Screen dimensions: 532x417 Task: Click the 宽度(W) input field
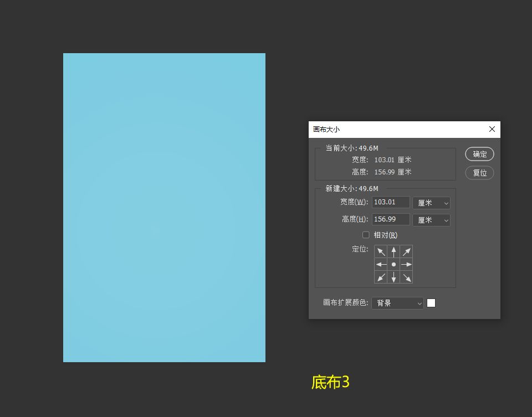coord(391,202)
